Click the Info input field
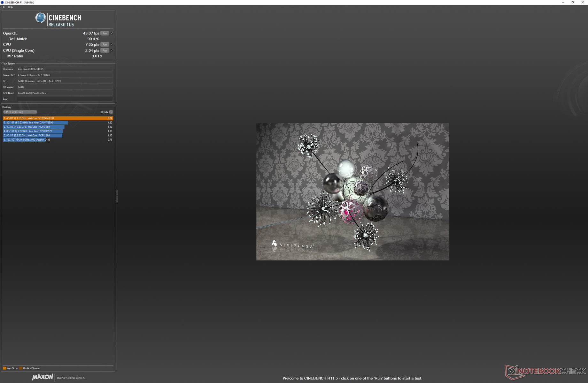 (x=65, y=99)
